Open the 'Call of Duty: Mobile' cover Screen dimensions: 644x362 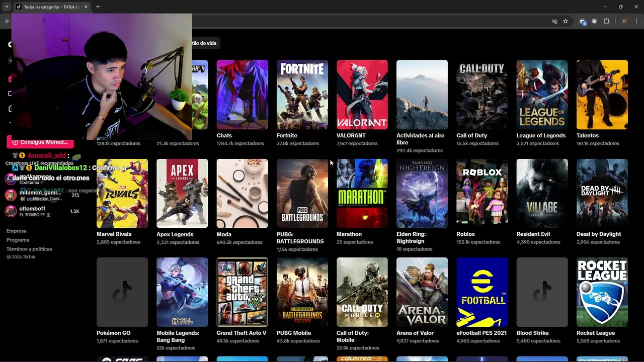pyautogui.click(x=362, y=292)
